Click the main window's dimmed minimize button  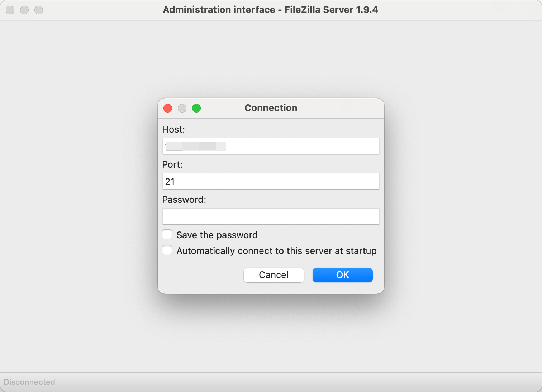tap(24, 10)
